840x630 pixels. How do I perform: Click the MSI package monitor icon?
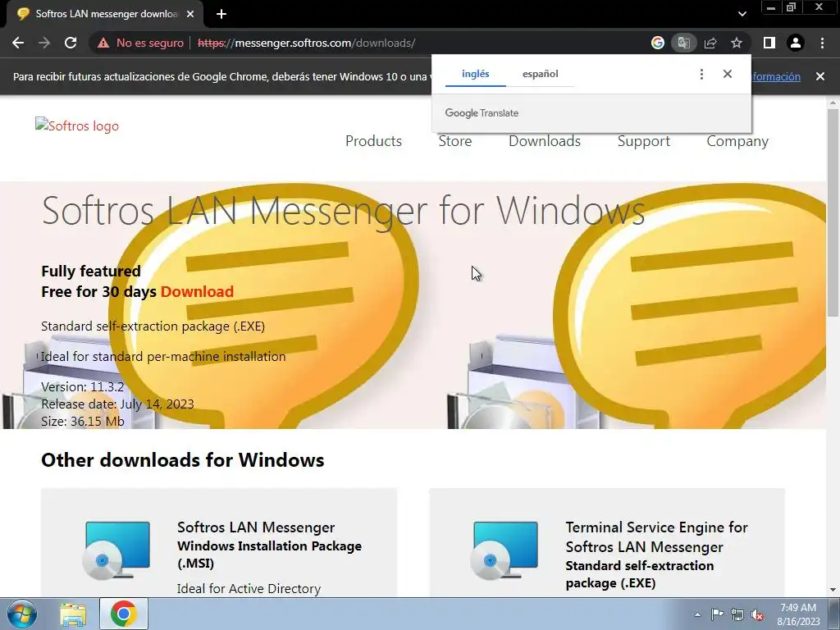(x=116, y=550)
